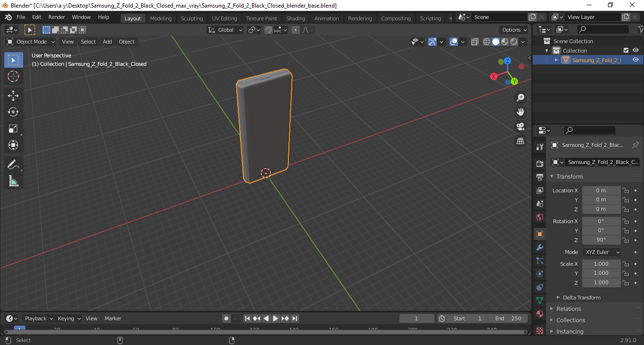The height and width of the screenshot is (345, 644).
Task: Pin the properties editor context
Action: coord(635,145)
